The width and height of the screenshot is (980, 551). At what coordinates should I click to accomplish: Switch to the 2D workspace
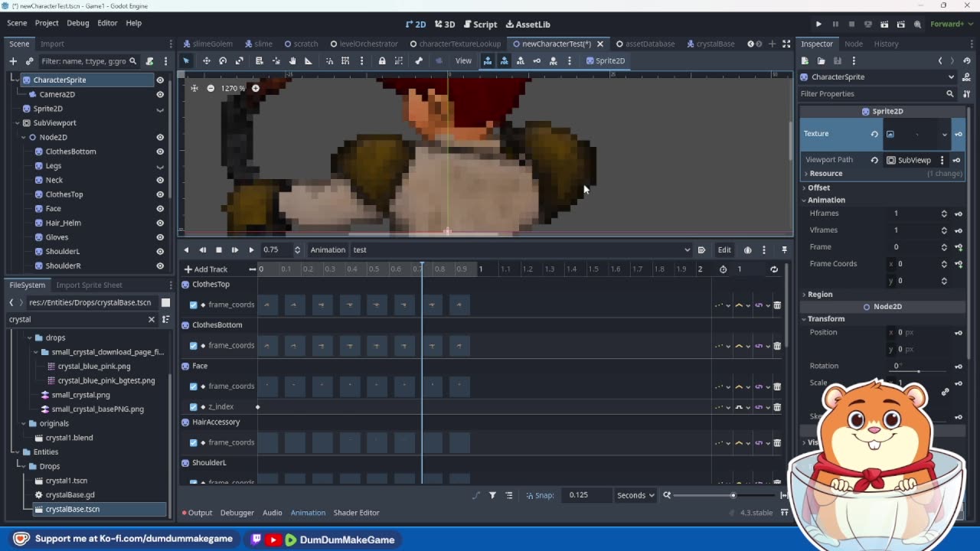click(416, 24)
